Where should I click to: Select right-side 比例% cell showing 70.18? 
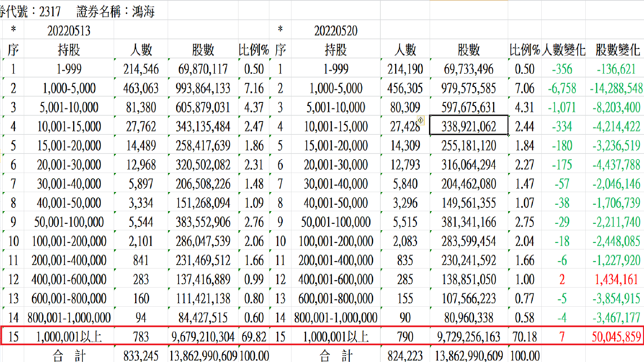pos(524,337)
